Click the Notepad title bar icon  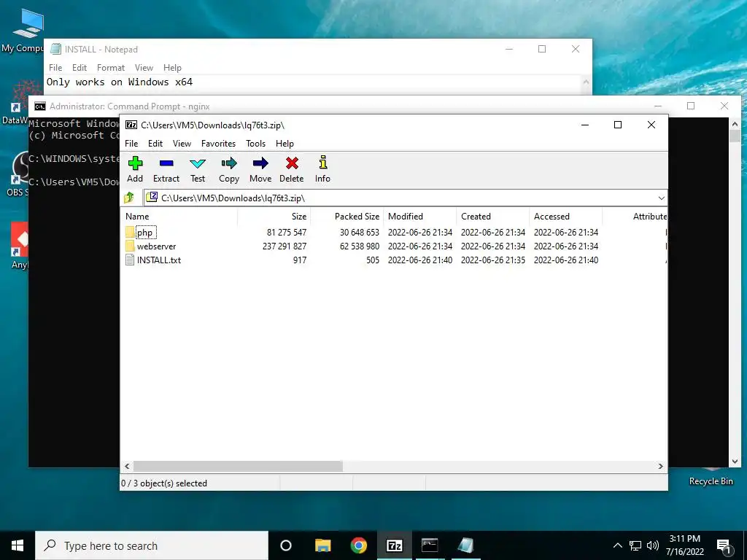coord(55,49)
